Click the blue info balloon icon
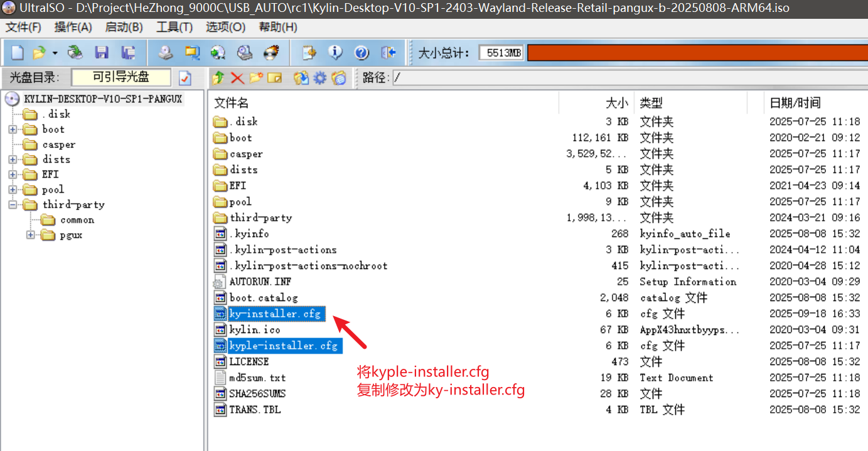 coord(335,53)
